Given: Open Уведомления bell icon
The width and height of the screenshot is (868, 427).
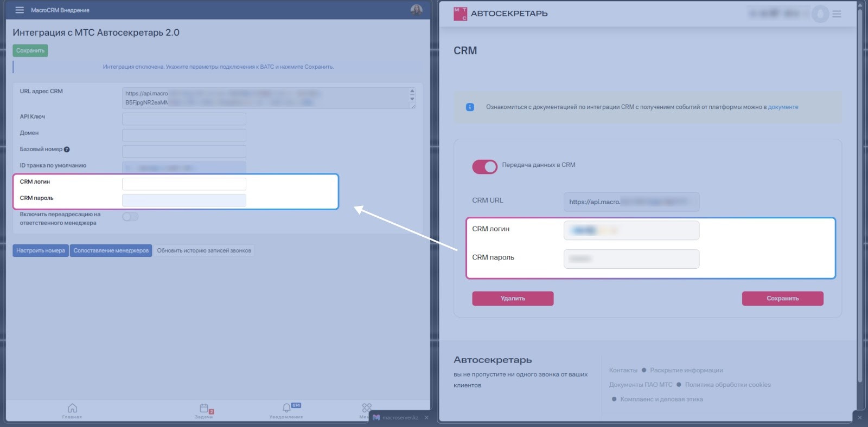Looking at the screenshot, I should [286, 408].
